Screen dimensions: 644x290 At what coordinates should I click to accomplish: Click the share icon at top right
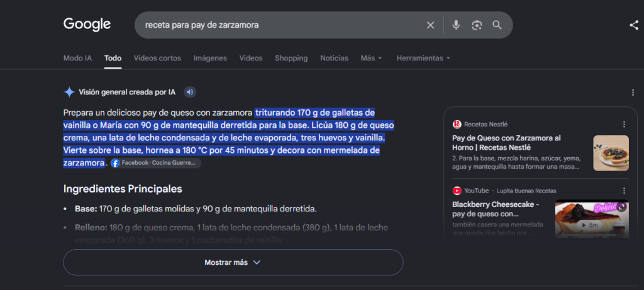634,25
